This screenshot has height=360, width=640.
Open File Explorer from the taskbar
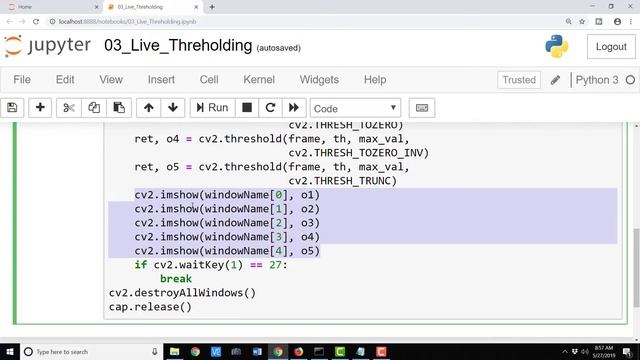[174, 352]
